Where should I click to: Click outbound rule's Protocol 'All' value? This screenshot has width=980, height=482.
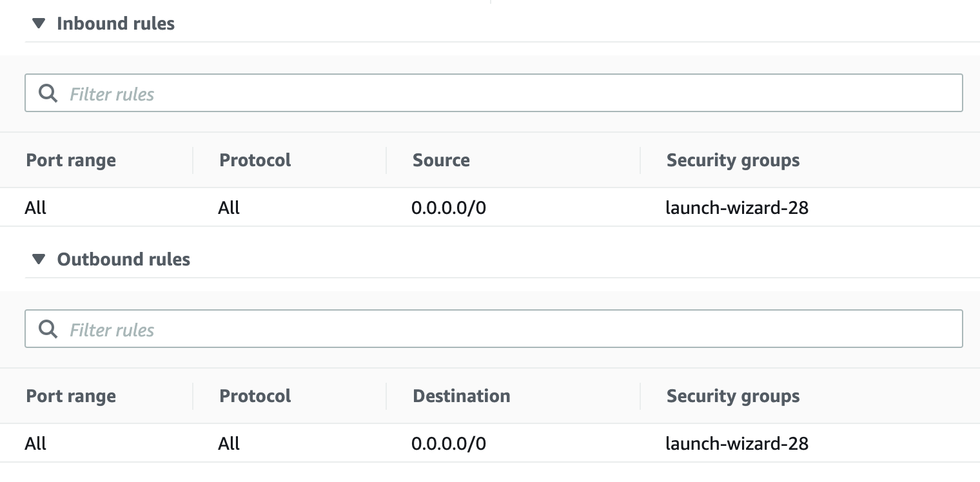pyautogui.click(x=229, y=444)
